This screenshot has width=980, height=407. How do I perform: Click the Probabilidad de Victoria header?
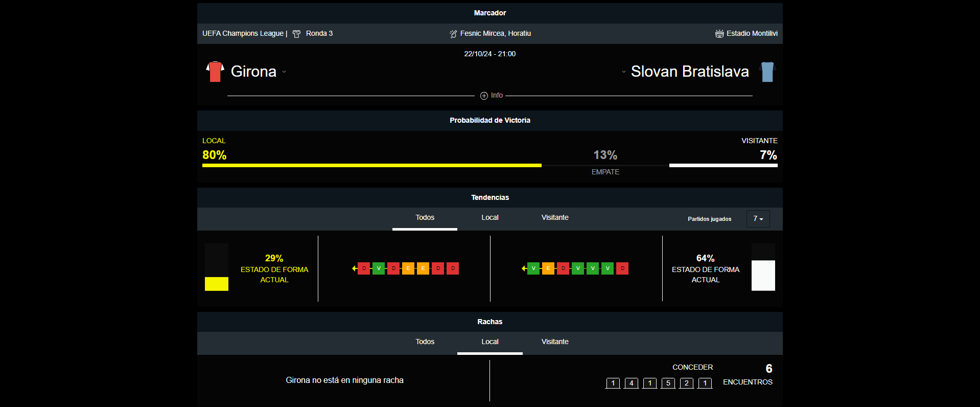[x=490, y=121]
